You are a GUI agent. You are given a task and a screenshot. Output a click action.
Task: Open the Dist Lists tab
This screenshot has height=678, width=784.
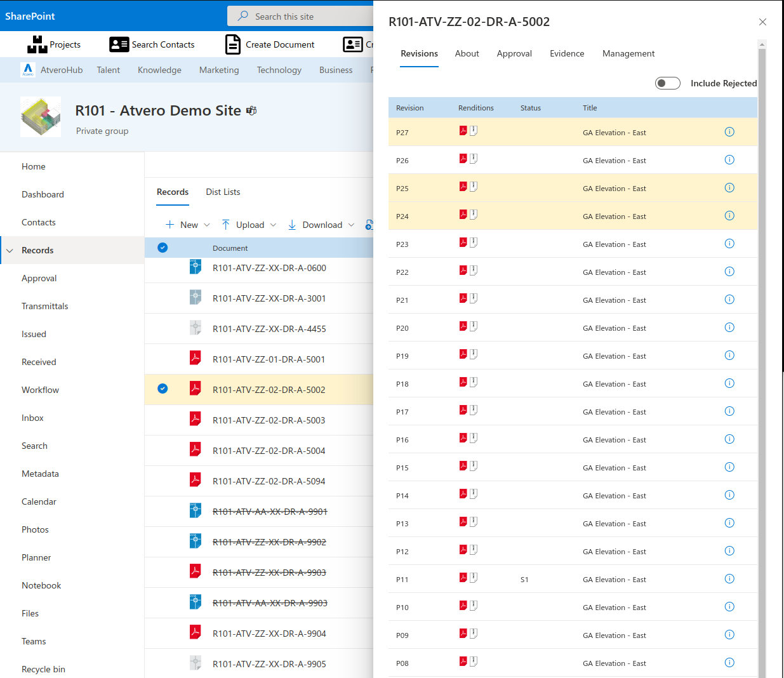223,192
